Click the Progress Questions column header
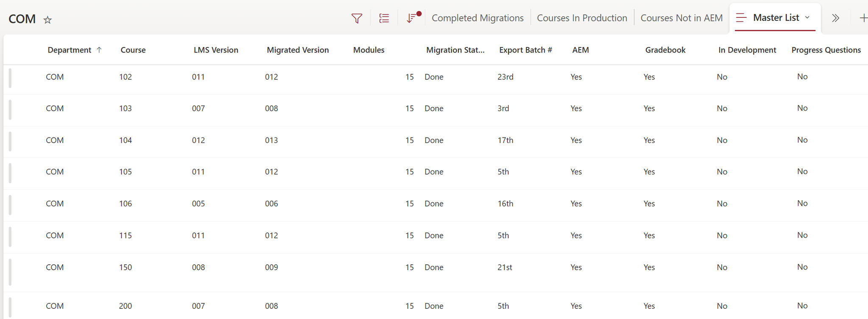The image size is (868, 319). pyautogui.click(x=826, y=50)
